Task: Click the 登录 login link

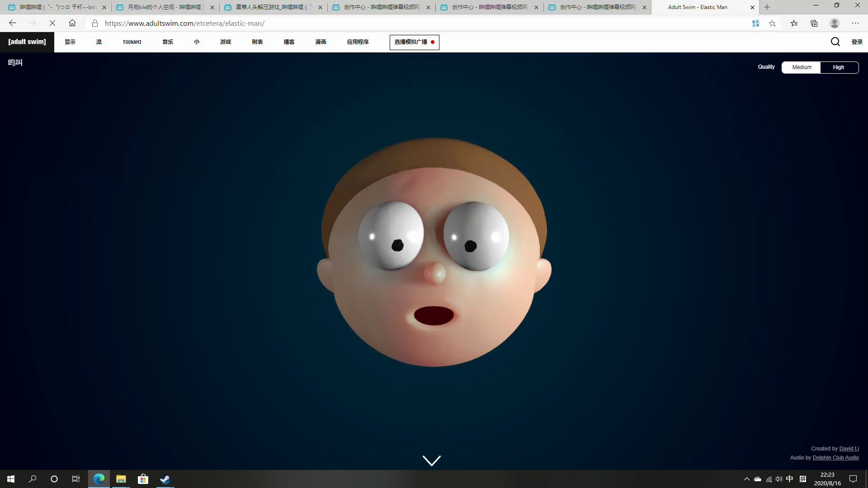Action: pos(857,42)
